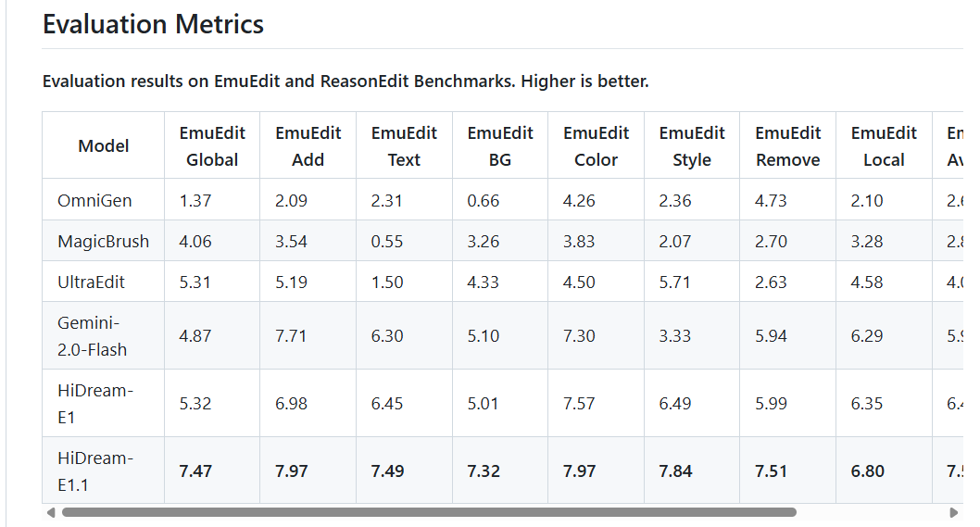The height and width of the screenshot is (527, 980).
Task: Select the EmuEdit Add column header
Action: click(x=308, y=145)
